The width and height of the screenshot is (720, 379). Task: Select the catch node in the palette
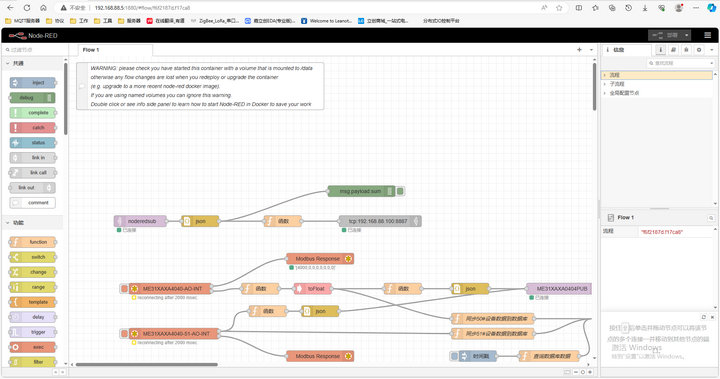click(x=33, y=127)
